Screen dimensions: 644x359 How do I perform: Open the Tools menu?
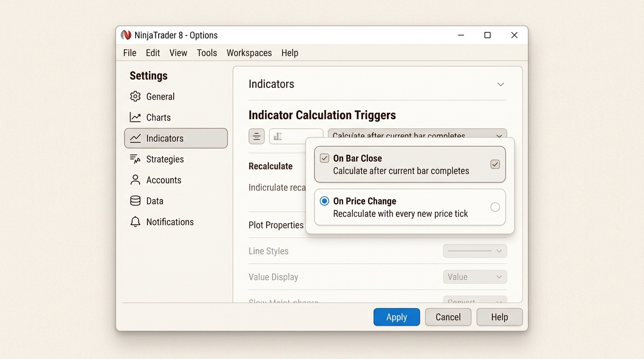pyautogui.click(x=207, y=53)
